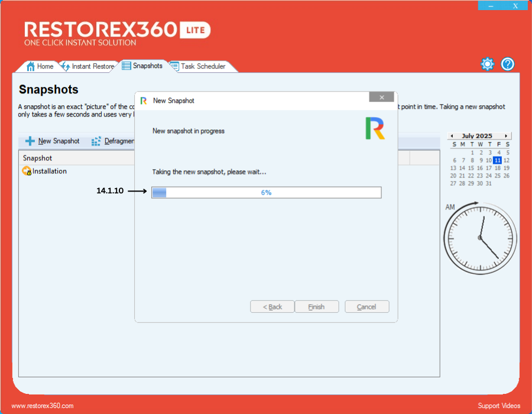
Task: Click the Finish button
Action: (316, 307)
